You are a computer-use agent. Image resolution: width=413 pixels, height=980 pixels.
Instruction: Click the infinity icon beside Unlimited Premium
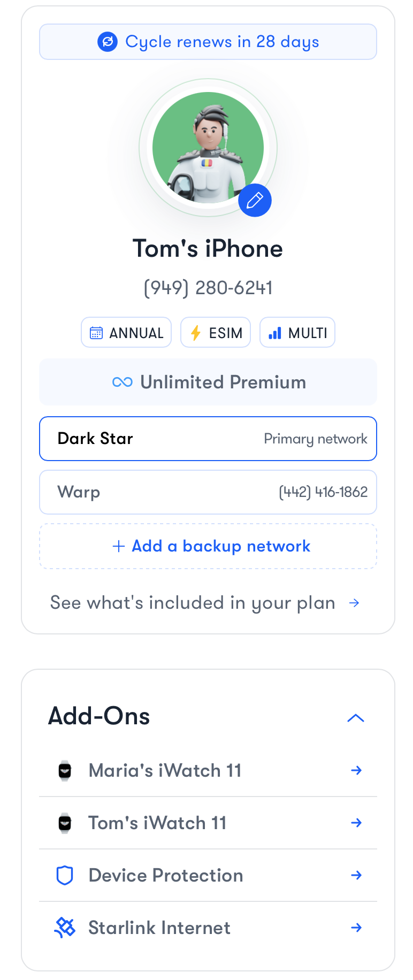(x=123, y=382)
